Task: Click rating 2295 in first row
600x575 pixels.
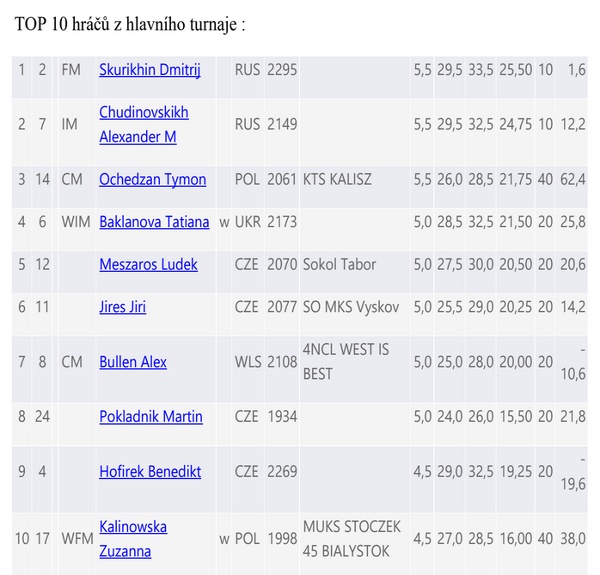Action: [x=282, y=70]
